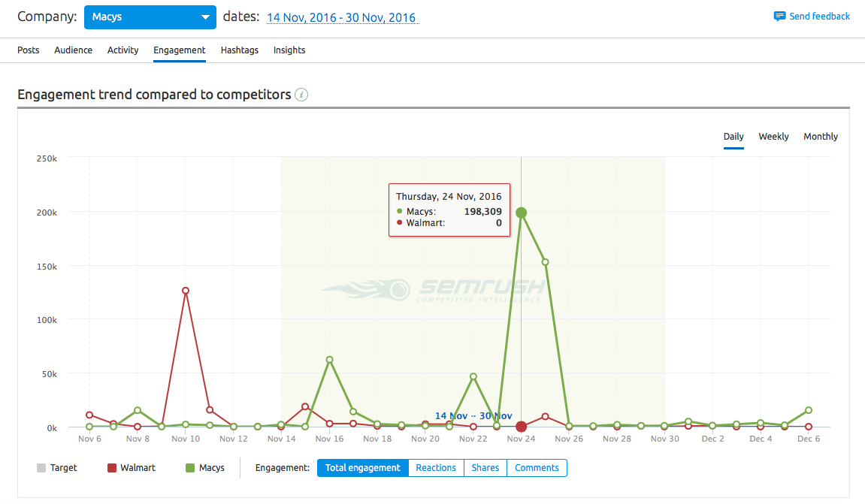
Task: Open the Insights tab
Action: coord(289,50)
